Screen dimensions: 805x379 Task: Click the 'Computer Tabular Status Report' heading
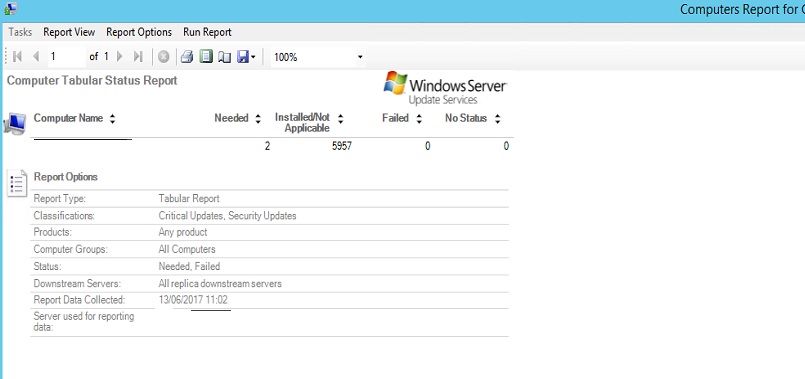coord(92,81)
